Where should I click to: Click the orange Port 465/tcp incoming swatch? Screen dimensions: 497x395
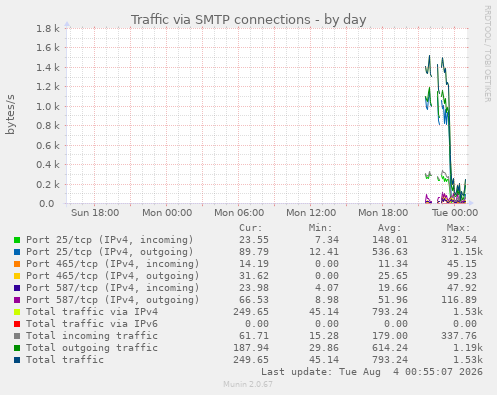[x=17, y=264]
